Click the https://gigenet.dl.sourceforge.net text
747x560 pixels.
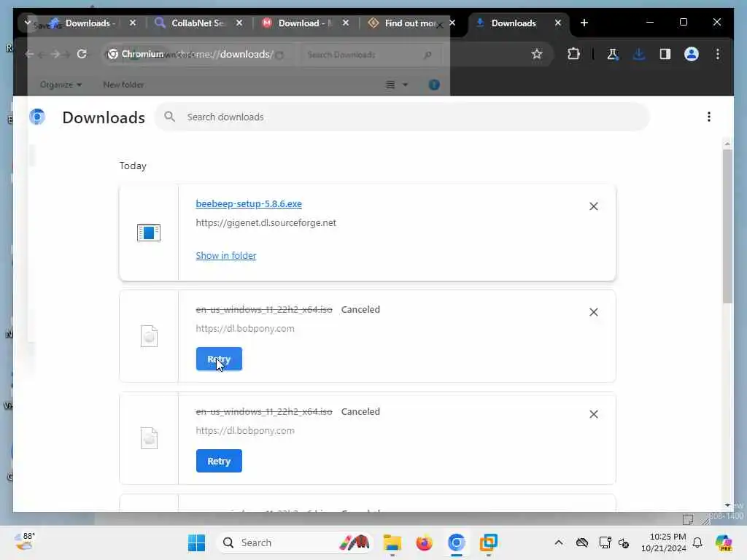266,223
